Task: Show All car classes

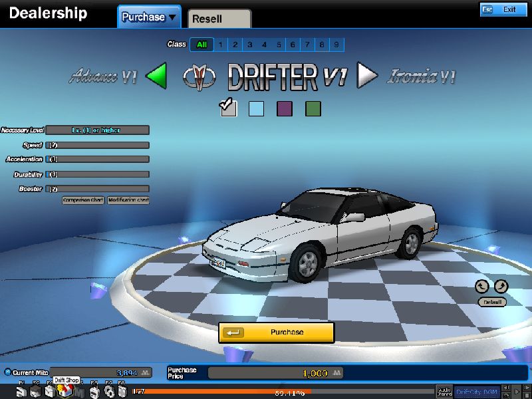Action: [201, 45]
